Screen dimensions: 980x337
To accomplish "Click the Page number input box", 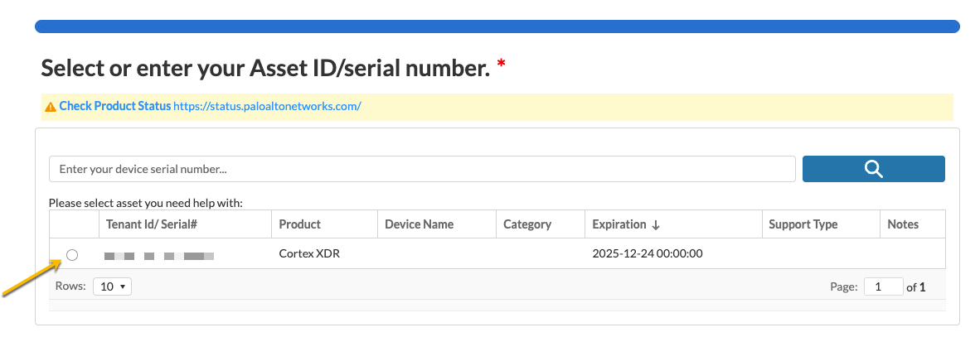I will 883,286.
